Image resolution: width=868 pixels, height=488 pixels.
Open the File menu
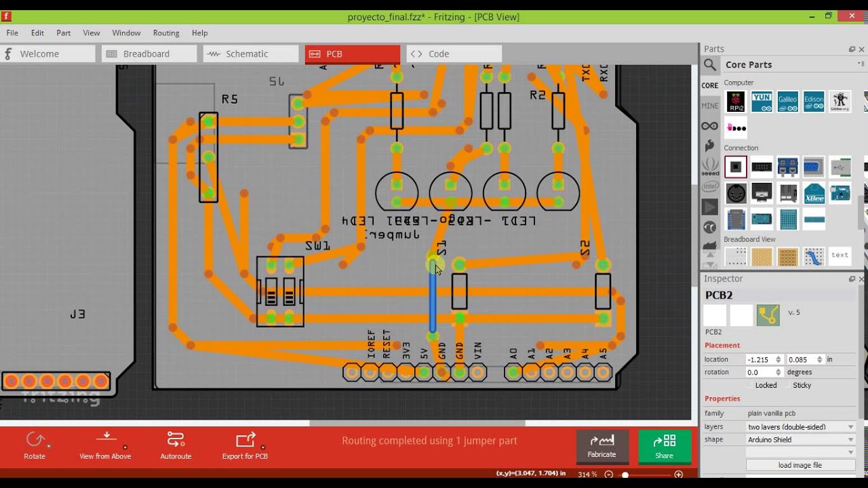tap(12, 33)
